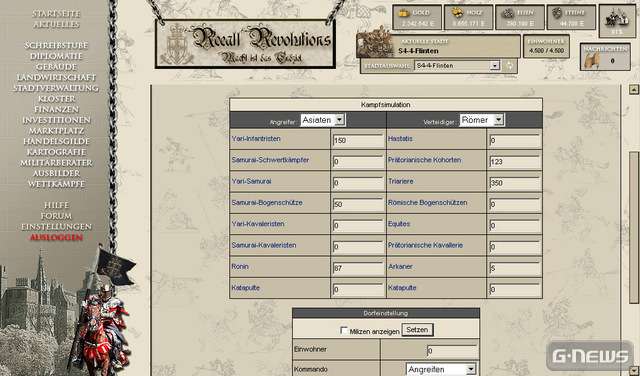Open Hilfe link in sidebar
Screen dimensions: 640x376
(56, 205)
